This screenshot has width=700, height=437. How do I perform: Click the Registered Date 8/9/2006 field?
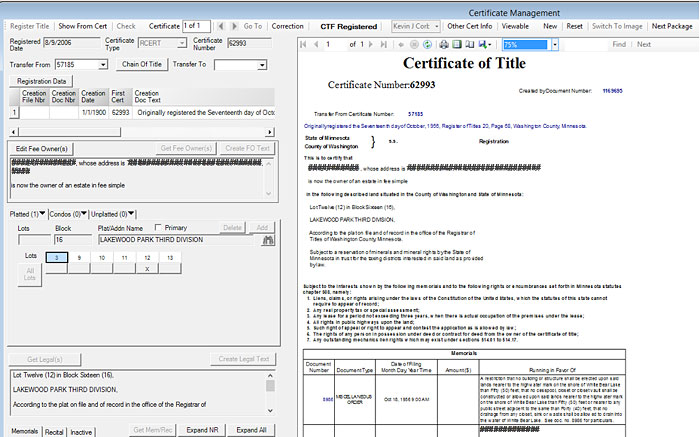click(x=71, y=42)
